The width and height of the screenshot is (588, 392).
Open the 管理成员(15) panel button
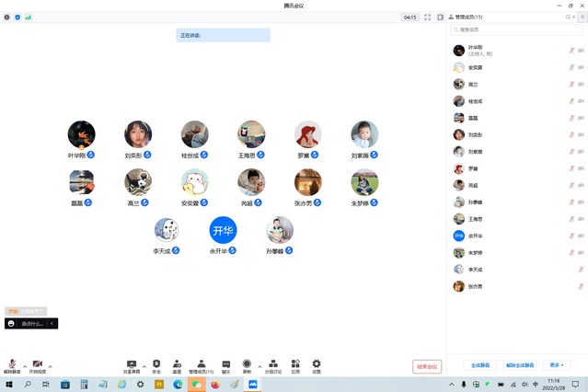pos(202,365)
